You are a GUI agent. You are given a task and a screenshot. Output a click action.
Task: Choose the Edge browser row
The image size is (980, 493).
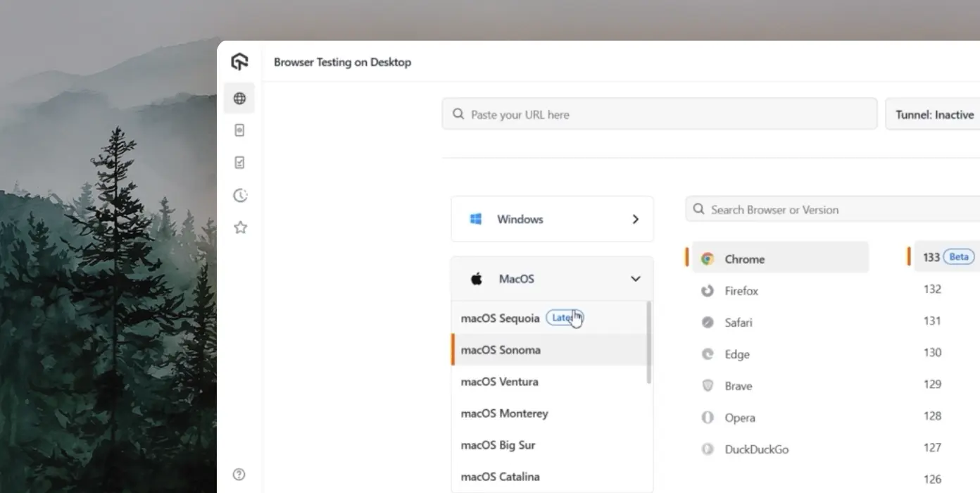click(x=780, y=354)
